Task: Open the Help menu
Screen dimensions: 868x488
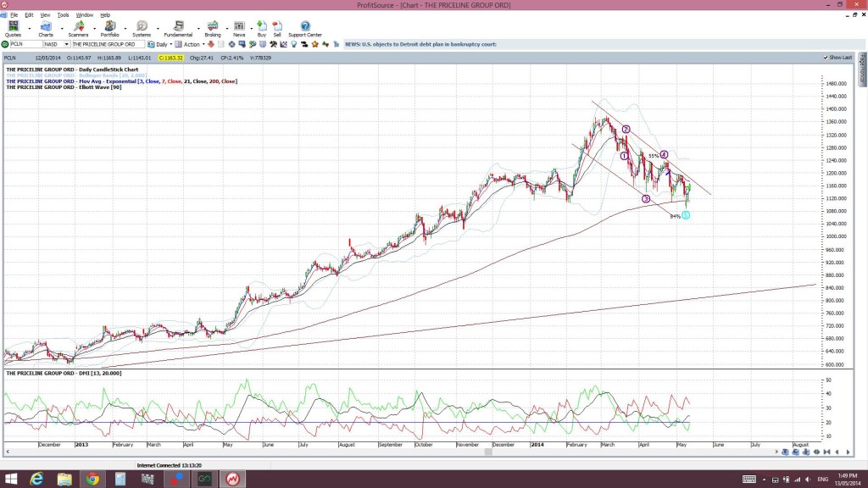Action: (x=104, y=15)
